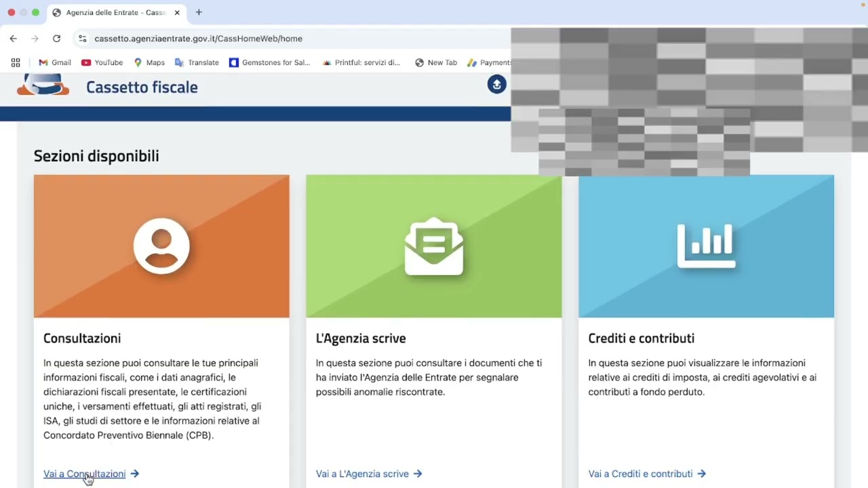Click the Sezioni disponibili heading
This screenshot has width=868, height=488.
[96, 156]
